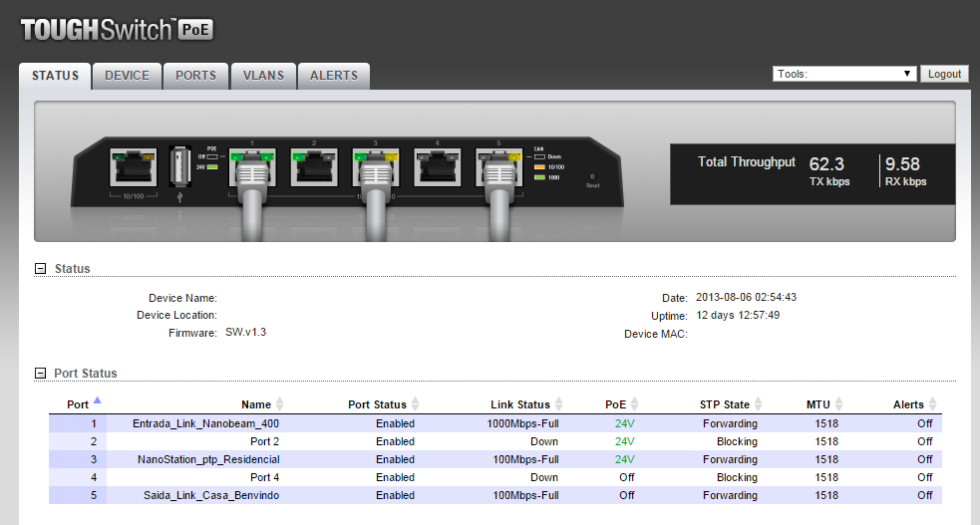Image resolution: width=980 pixels, height=525 pixels.
Task: Click the date value 2013-08-06 02:54:43
Action: (747, 297)
